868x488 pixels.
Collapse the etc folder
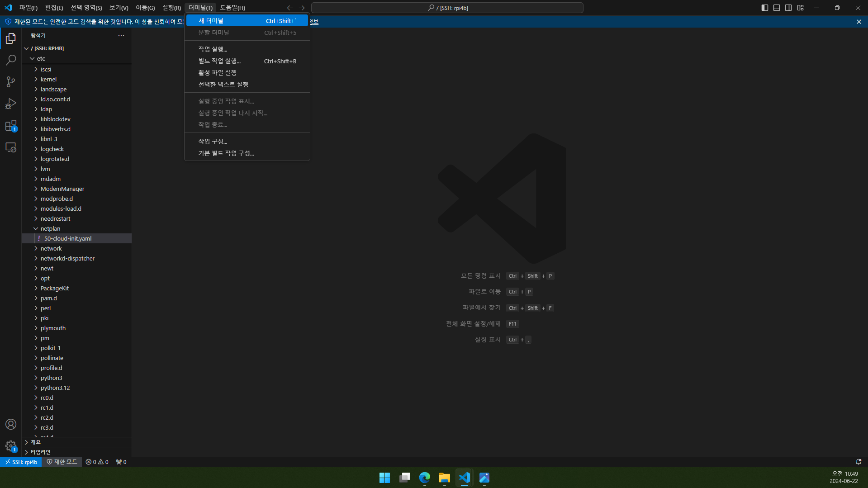(77, 59)
